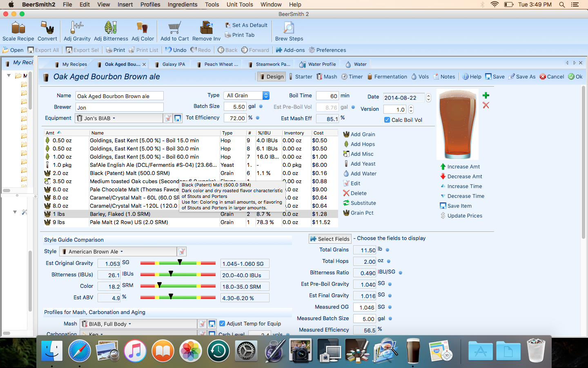Viewport: 588px width, 368px height.
Task: Open the Fermentation section
Action: pyautogui.click(x=387, y=76)
